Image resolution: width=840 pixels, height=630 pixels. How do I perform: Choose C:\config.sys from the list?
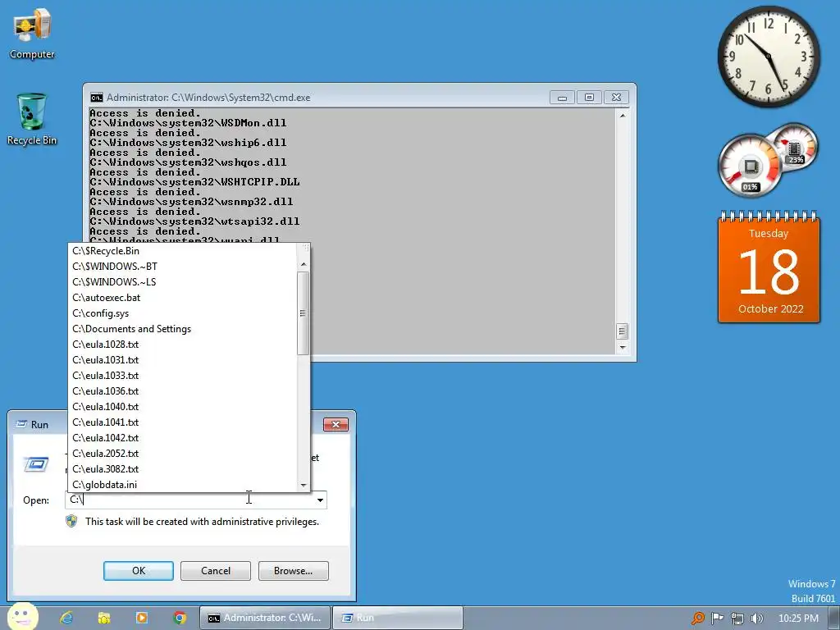(182, 313)
